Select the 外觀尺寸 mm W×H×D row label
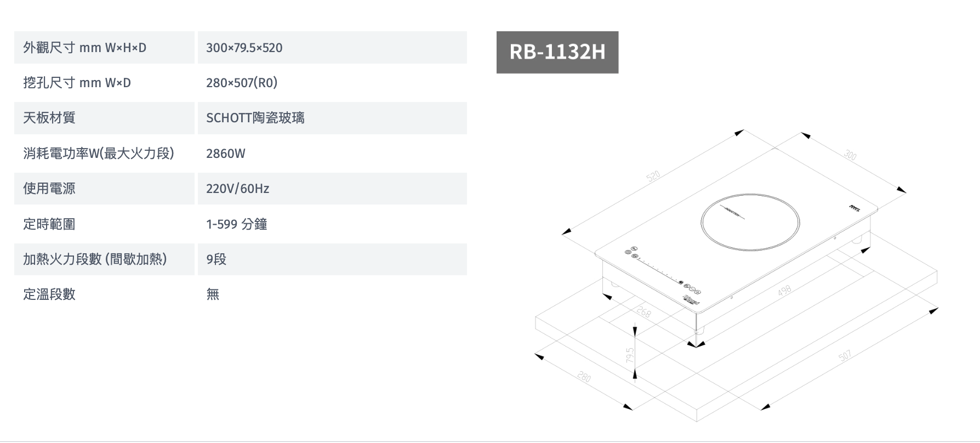980x443 pixels. pos(84,48)
